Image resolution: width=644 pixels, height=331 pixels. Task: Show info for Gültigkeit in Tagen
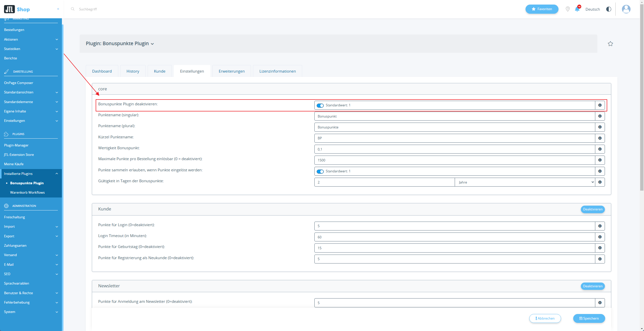[600, 182]
